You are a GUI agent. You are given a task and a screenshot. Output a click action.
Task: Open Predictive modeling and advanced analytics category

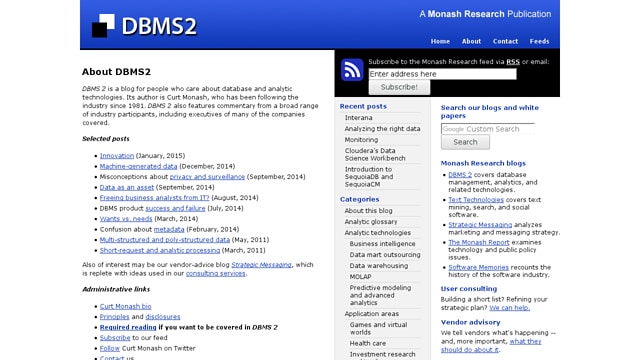(380, 295)
